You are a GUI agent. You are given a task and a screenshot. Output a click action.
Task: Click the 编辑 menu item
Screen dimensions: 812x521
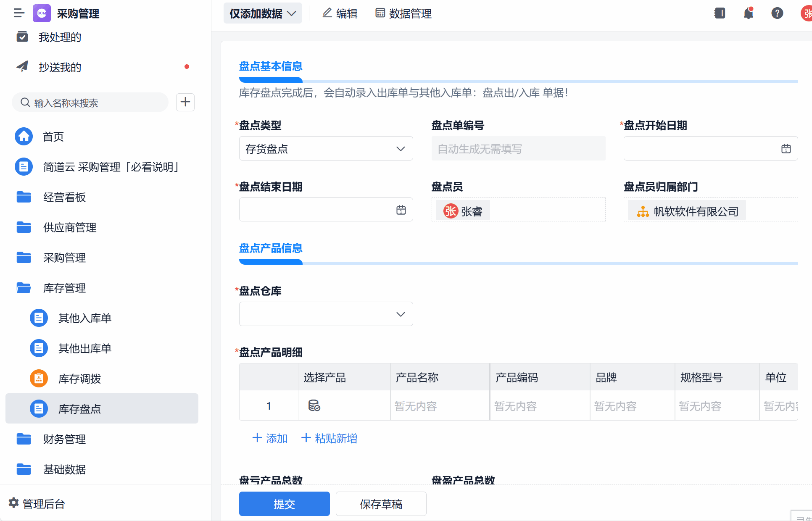tap(340, 13)
